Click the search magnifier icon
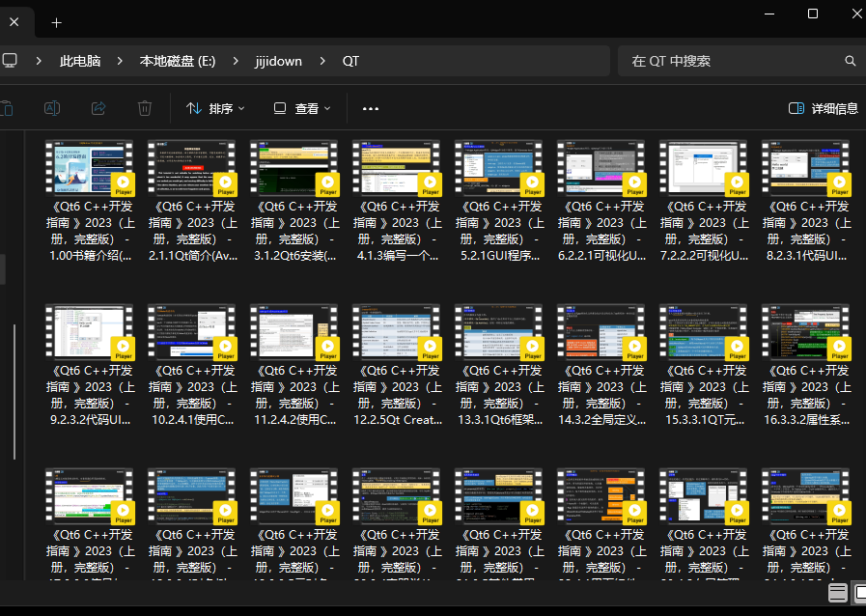The width and height of the screenshot is (866, 616). click(851, 61)
